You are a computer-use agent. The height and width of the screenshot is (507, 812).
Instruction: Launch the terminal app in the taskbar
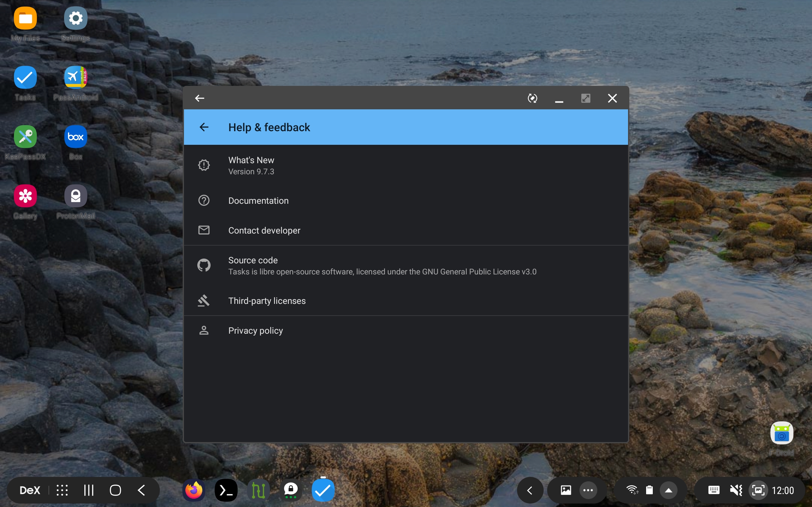[226, 490]
